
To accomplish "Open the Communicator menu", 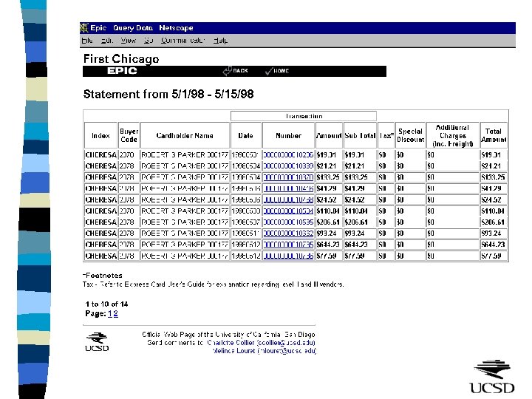I will 183,41.
